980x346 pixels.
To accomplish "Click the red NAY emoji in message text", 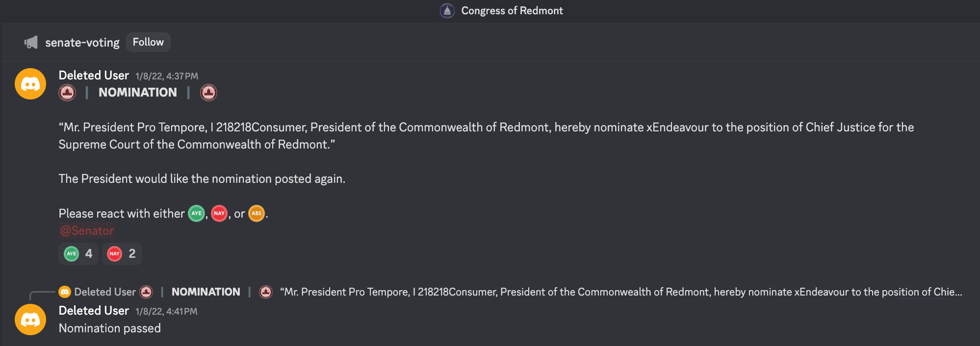I will pos(219,213).
